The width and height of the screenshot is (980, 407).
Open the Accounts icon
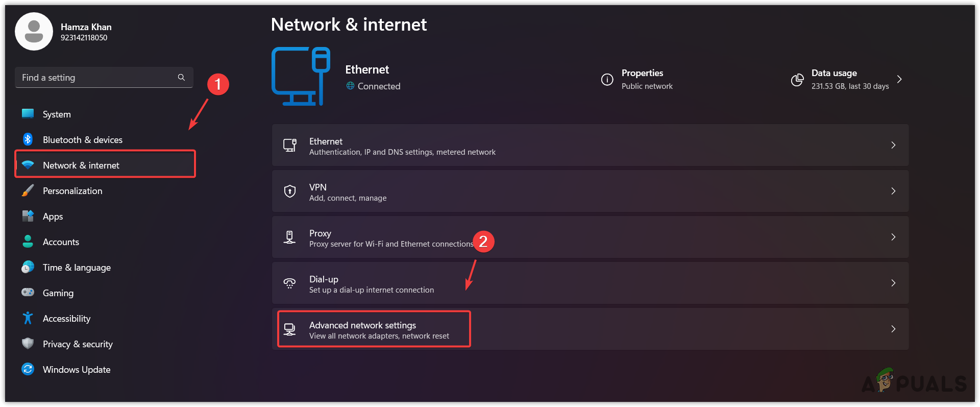[27, 241]
